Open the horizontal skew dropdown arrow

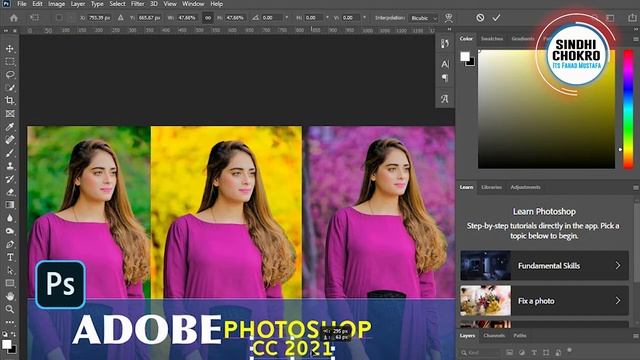[327, 18]
